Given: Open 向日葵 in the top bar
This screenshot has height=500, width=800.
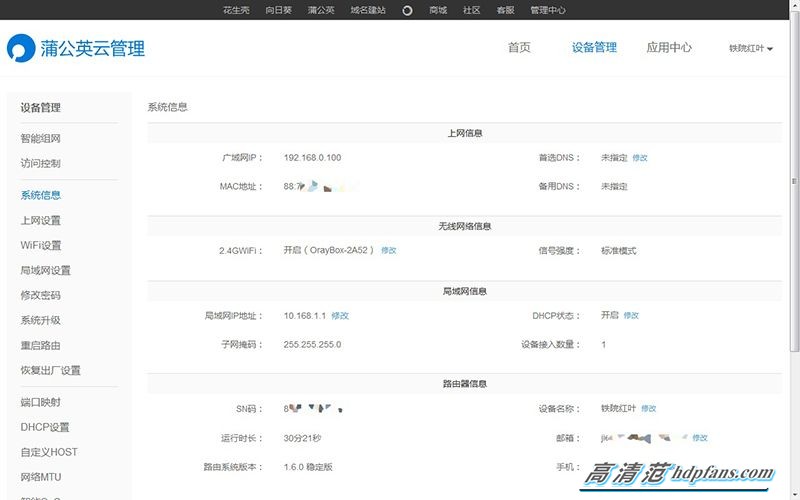Looking at the screenshot, I should [x=279, y=10].
